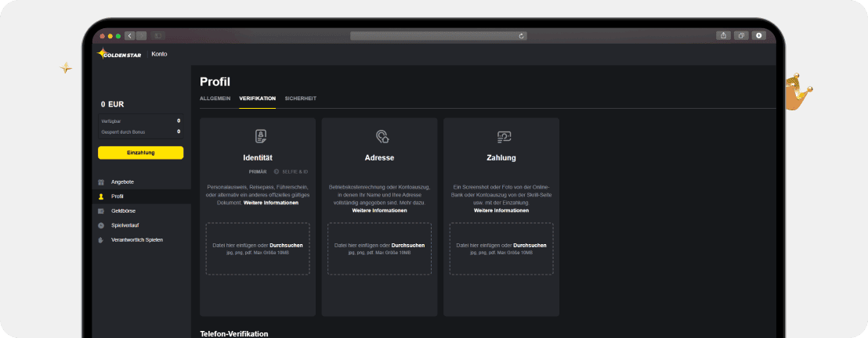Click the 0 EUR balance text
868x338 pixels.
coord(112,104)
